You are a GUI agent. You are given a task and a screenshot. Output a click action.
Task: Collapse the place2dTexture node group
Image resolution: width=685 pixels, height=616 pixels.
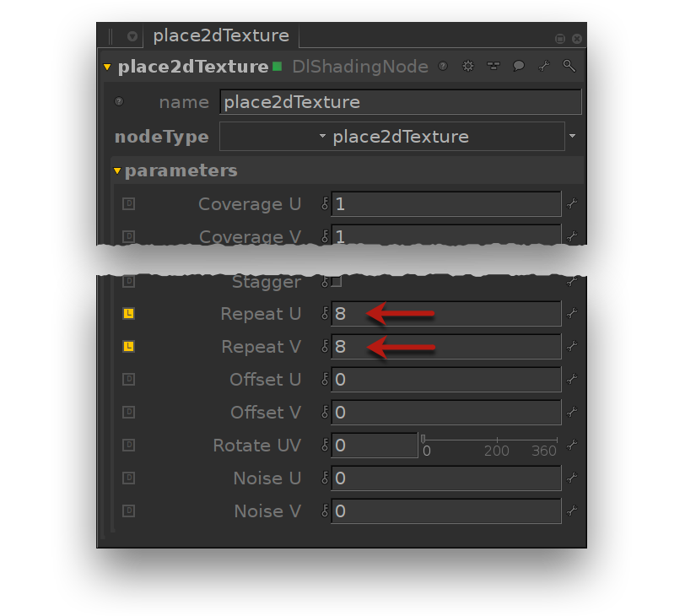pos(107,68)
